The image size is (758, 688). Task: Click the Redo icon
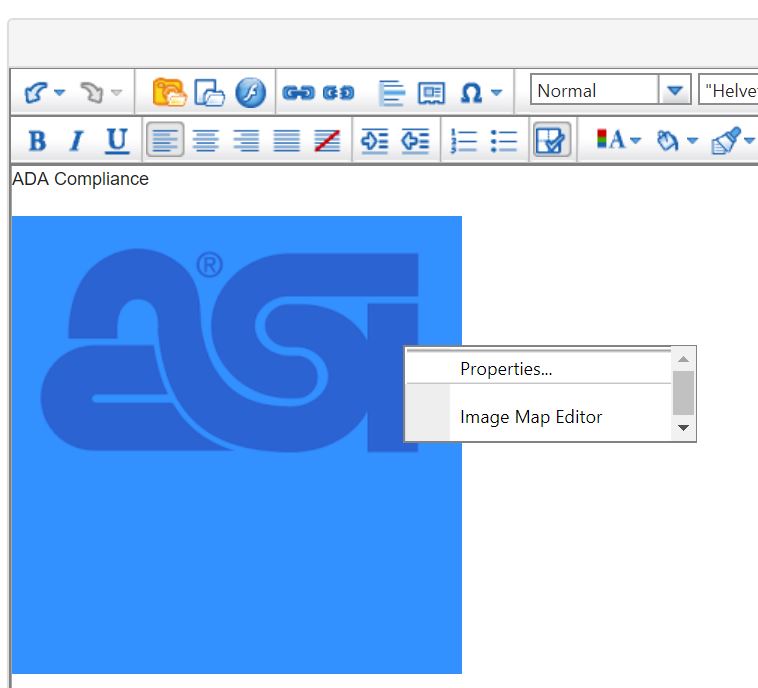(92, 92)
